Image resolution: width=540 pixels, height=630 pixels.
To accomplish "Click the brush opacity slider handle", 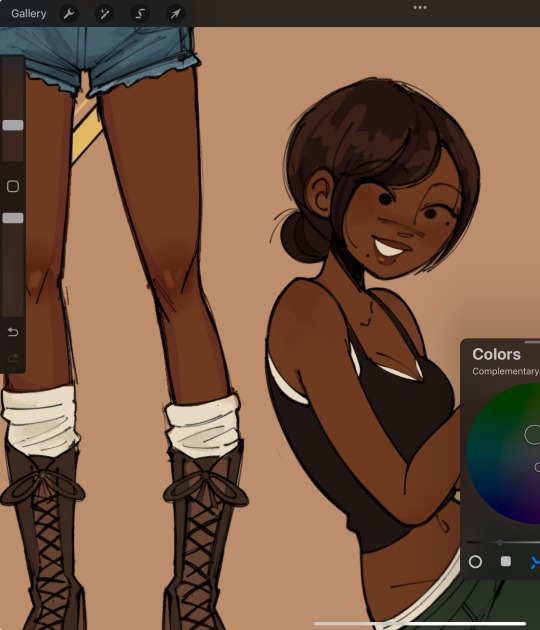I will coord(13,218).
